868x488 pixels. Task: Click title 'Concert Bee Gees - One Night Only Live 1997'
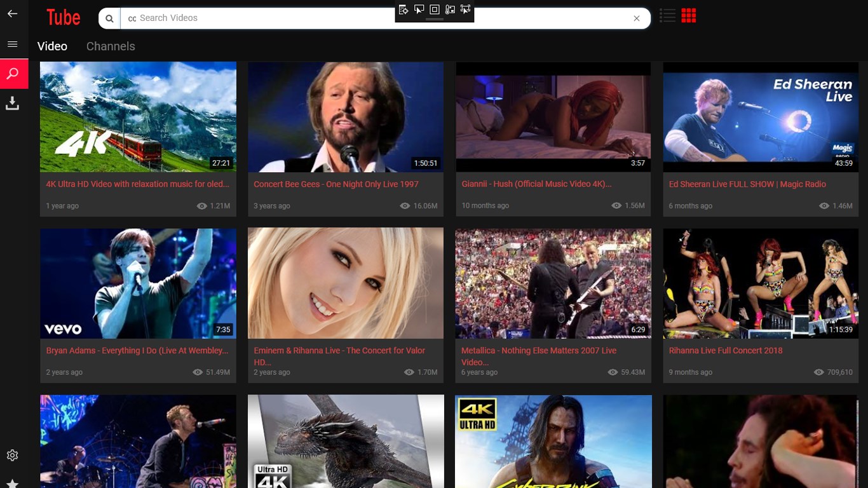pos(336,184)
